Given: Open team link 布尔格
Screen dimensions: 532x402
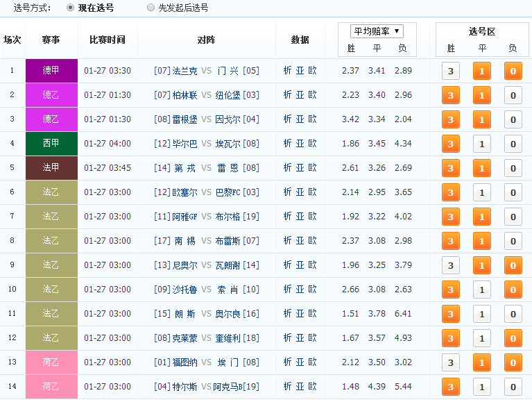Looking at the screenshot, I should click(228, 217).
